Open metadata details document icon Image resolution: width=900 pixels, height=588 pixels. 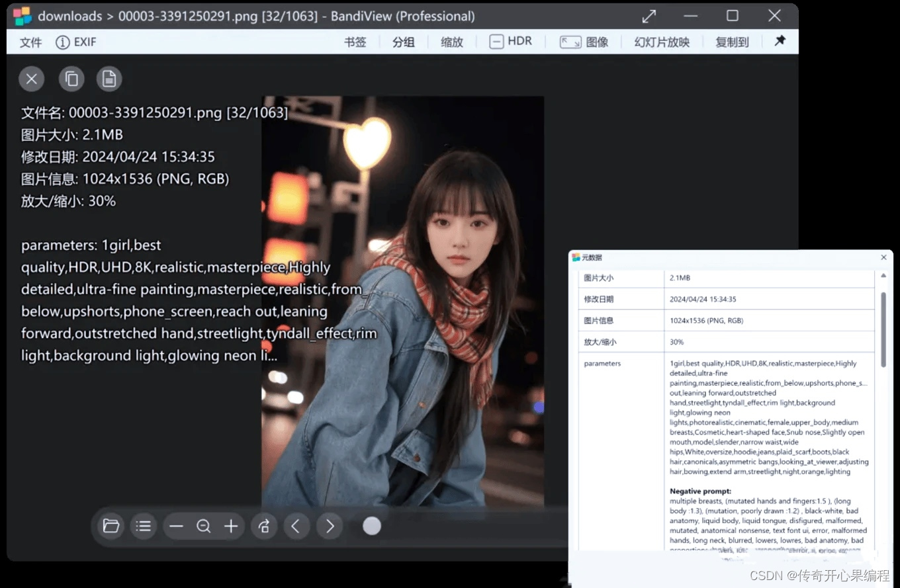109,79
